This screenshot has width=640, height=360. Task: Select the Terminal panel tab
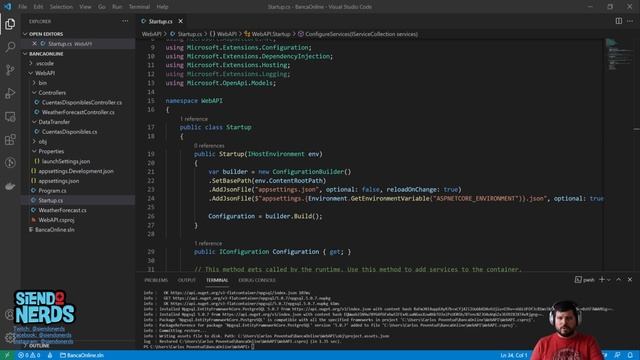[x=217, y=280]
